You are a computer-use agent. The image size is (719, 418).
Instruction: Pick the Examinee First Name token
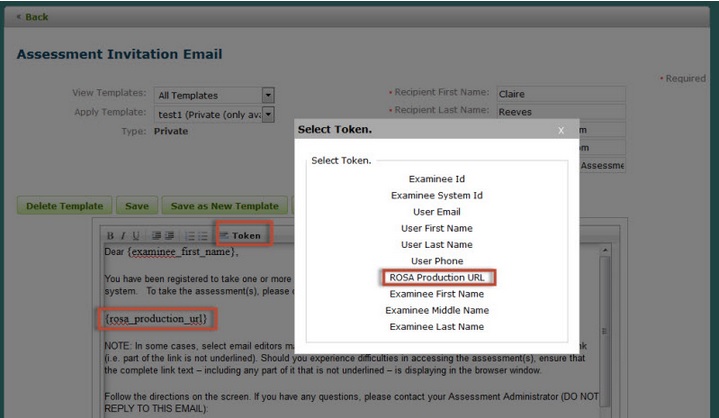click(437, 294)
